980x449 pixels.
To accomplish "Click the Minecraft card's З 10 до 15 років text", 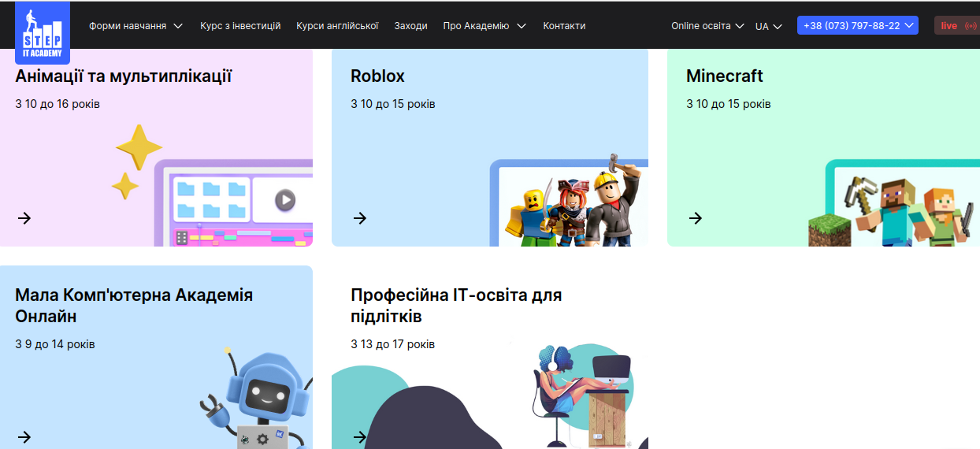I will click(729, 104).
